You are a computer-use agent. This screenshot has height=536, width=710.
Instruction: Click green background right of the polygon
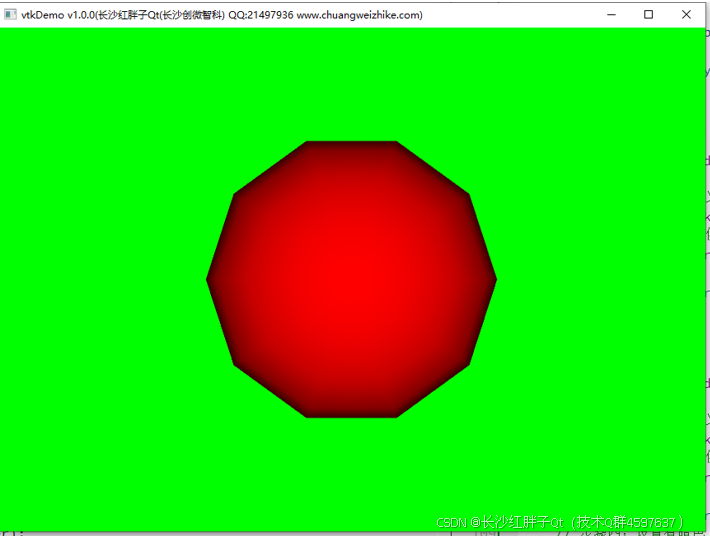coord(600,280)
